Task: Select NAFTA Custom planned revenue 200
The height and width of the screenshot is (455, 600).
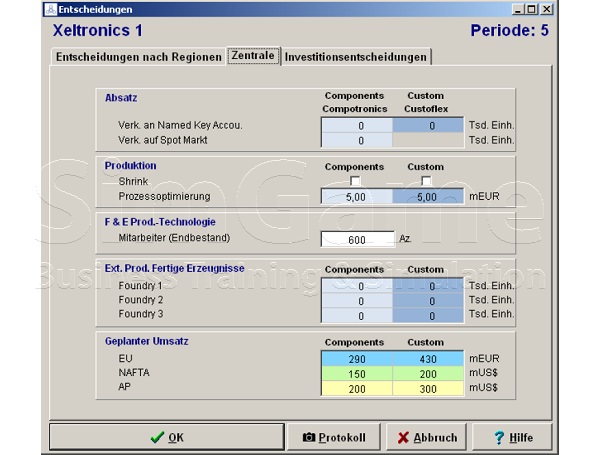Action: tap(428, 374)
